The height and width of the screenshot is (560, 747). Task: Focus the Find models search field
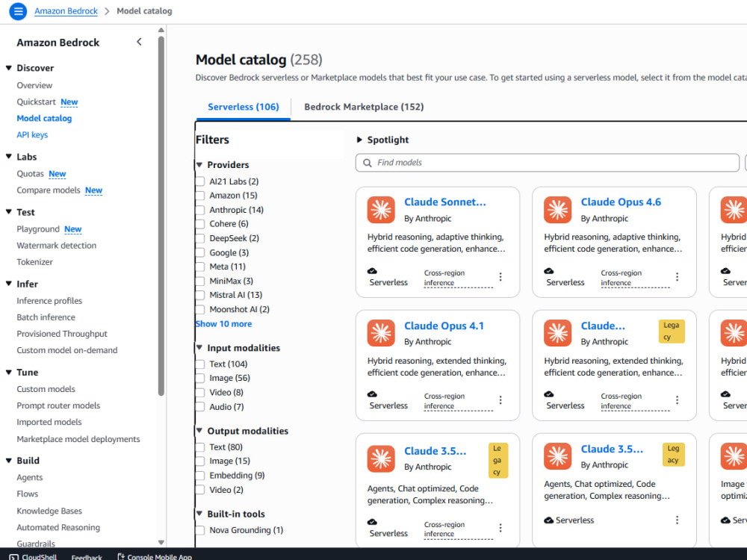(x=547, y=163)
